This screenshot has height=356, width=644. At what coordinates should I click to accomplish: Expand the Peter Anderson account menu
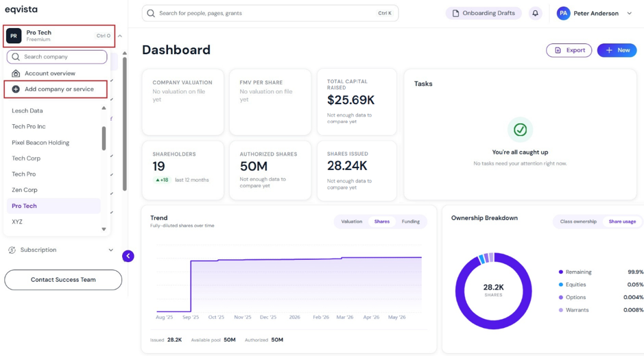[x=629, y=13]
